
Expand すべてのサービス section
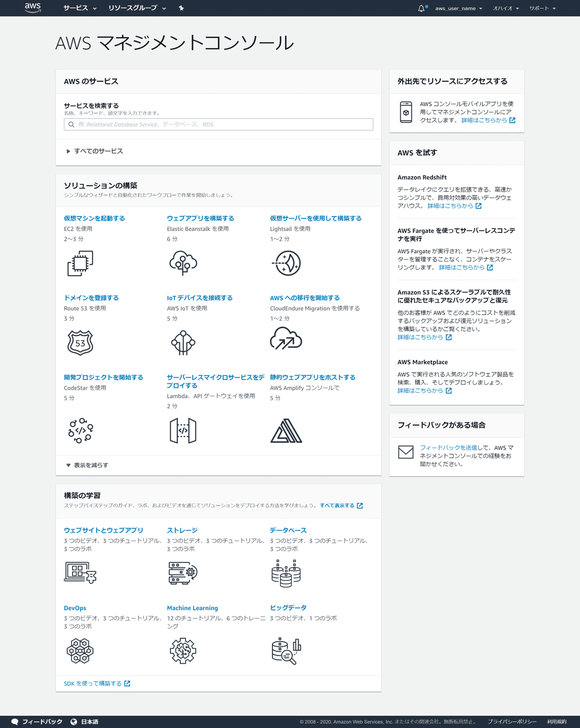point(95,151)
